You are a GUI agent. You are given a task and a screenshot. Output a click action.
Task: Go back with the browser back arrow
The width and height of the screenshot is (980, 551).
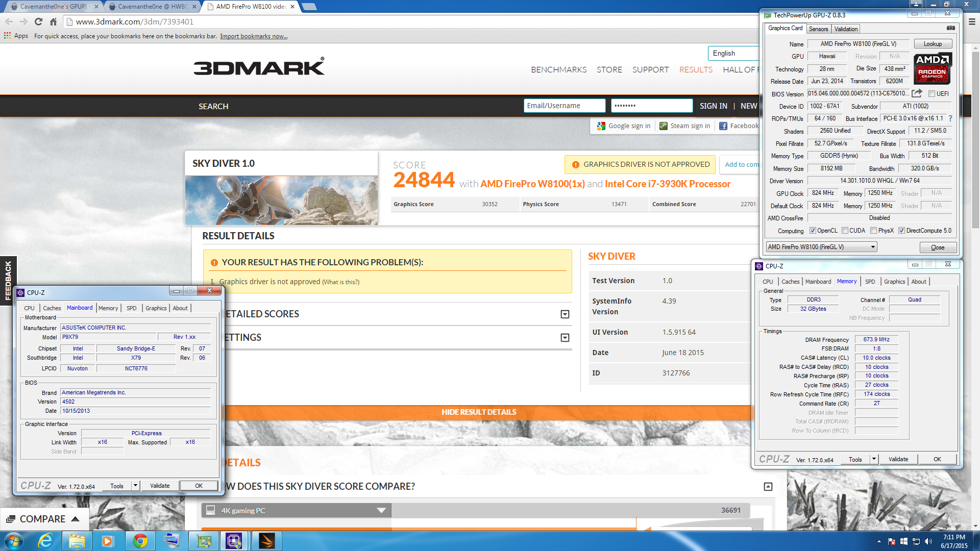pos(9,21)
